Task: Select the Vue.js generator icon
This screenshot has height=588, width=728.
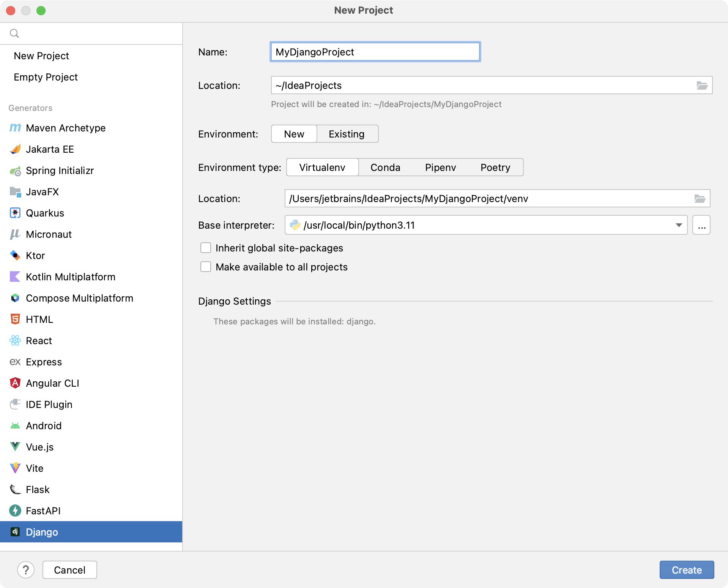Action: (15, 447)
